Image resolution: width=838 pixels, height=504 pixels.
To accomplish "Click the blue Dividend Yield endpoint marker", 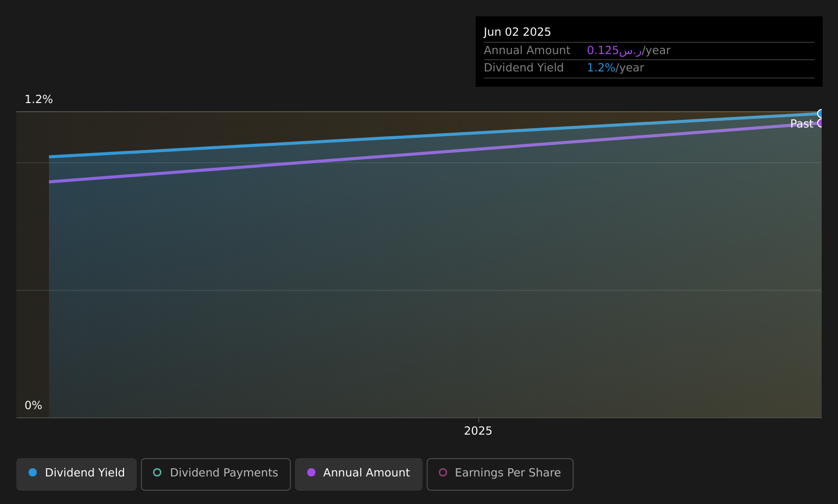I will tap(821, 113).
